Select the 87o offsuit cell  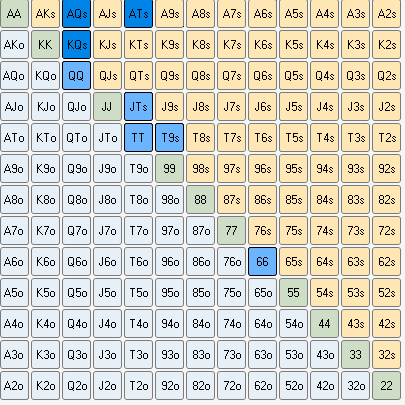pyautogui.click(x=200, y=231)
